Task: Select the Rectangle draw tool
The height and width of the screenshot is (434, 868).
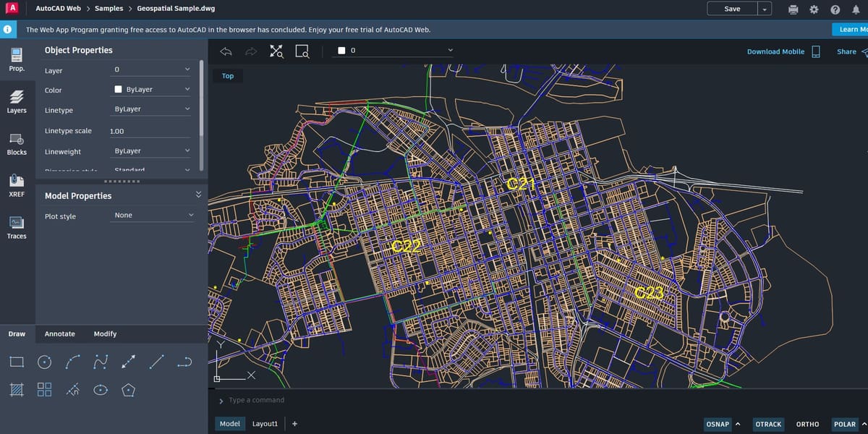Action: pos(17,361)
